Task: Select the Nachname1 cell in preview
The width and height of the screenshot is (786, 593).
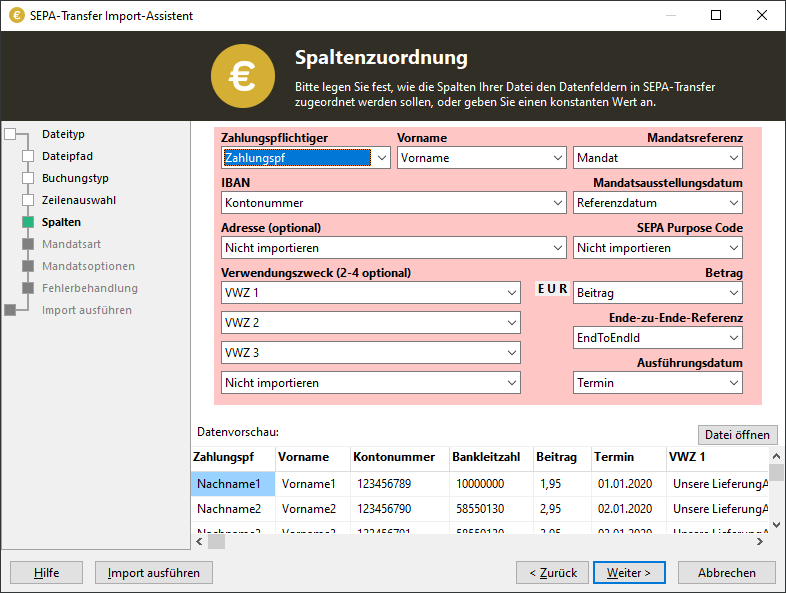Action: (x=232, y=484)
